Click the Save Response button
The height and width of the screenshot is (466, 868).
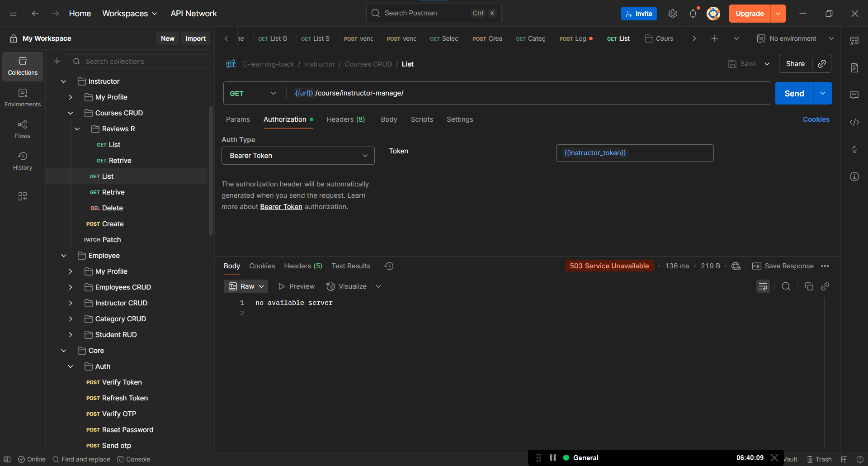[x=783, y=266]
